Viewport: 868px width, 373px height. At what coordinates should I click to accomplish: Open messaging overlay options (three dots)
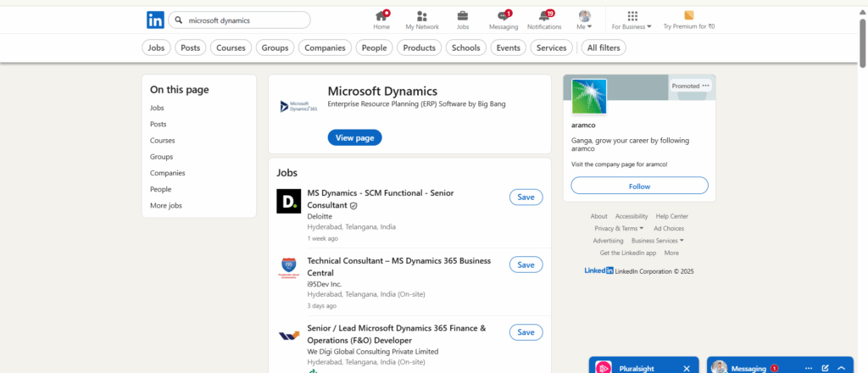coord(809,369)
